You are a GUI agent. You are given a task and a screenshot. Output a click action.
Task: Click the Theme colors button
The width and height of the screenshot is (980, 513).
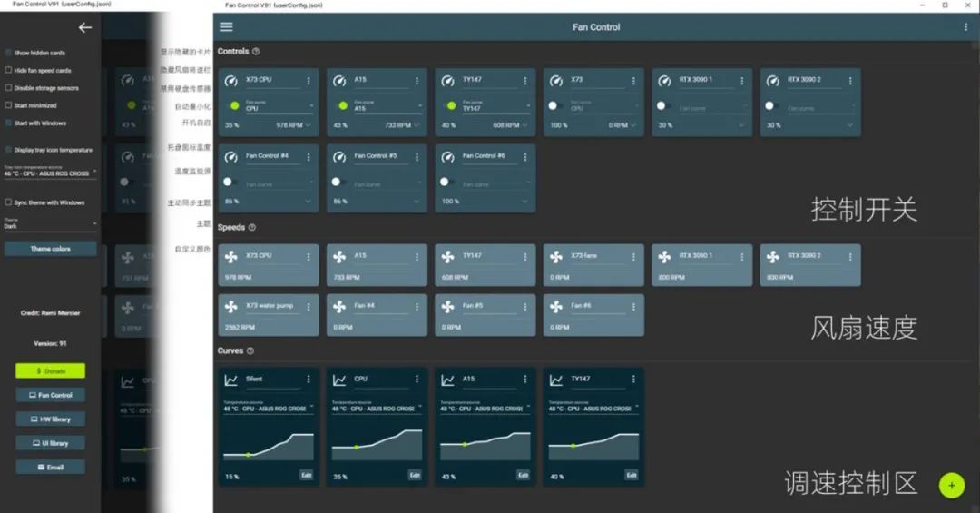[50, 249]
